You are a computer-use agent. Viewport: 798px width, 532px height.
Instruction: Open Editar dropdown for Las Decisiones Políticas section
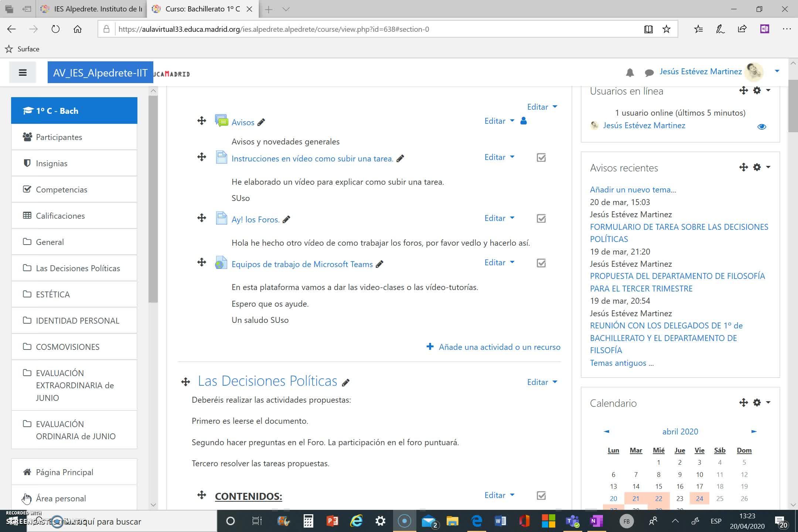tap(542, 382)
